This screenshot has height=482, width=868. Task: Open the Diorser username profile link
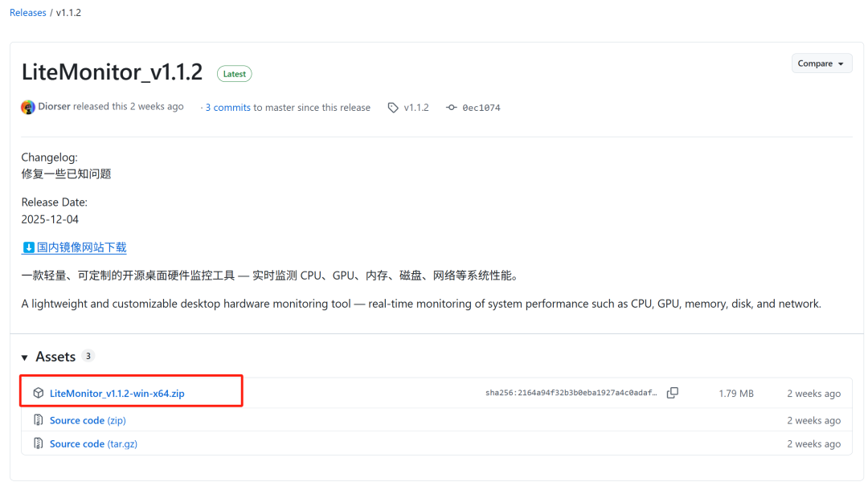point(55,107)
